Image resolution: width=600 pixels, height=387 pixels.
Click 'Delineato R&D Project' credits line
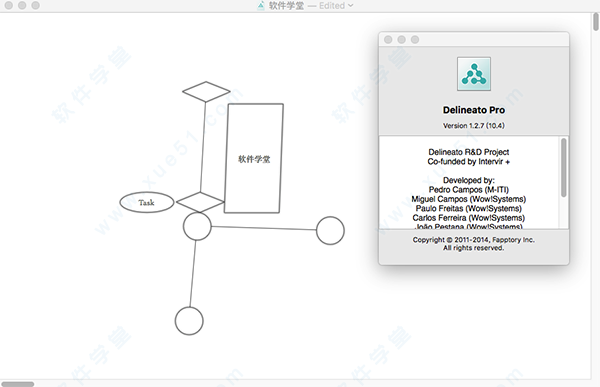click(x=469, y=152)
